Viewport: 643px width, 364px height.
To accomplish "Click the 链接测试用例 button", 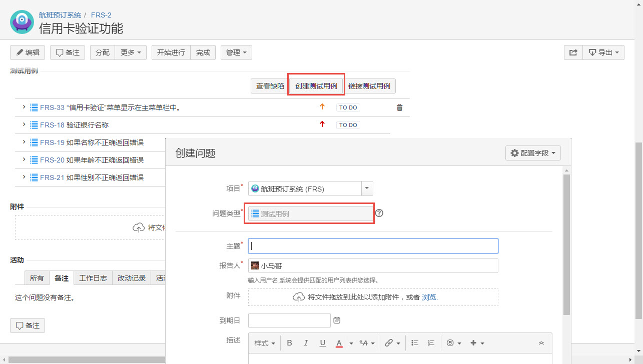I will point(369,86).
